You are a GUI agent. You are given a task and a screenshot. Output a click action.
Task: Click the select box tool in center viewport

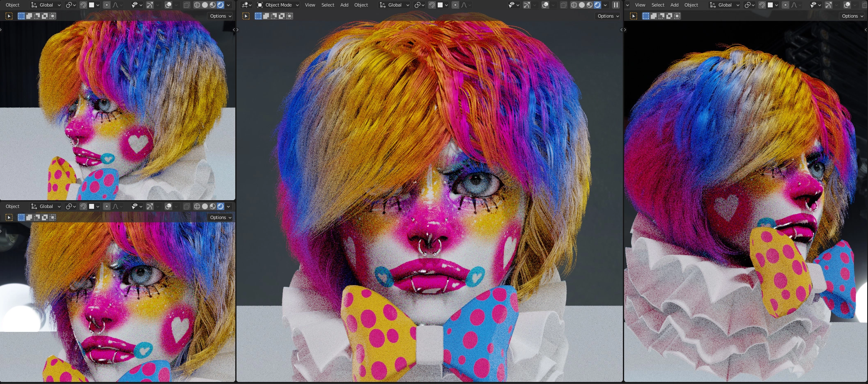pyautogui.click(x=246, y=16)
